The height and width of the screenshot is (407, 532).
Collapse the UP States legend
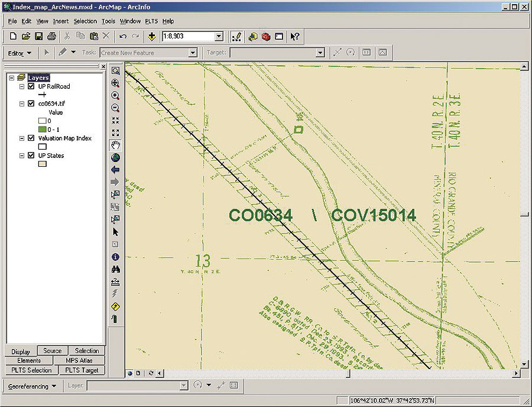click(22, 156)
